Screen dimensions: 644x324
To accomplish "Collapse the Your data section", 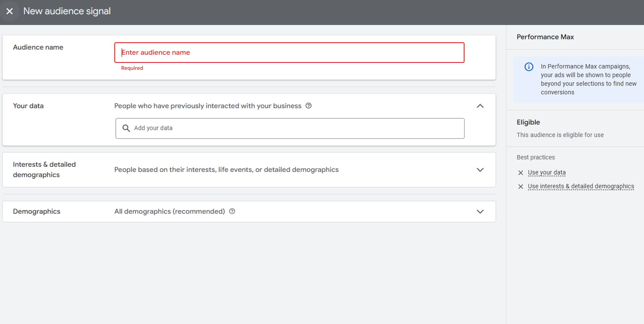I will pyautogui.click(x=480, y=106).
